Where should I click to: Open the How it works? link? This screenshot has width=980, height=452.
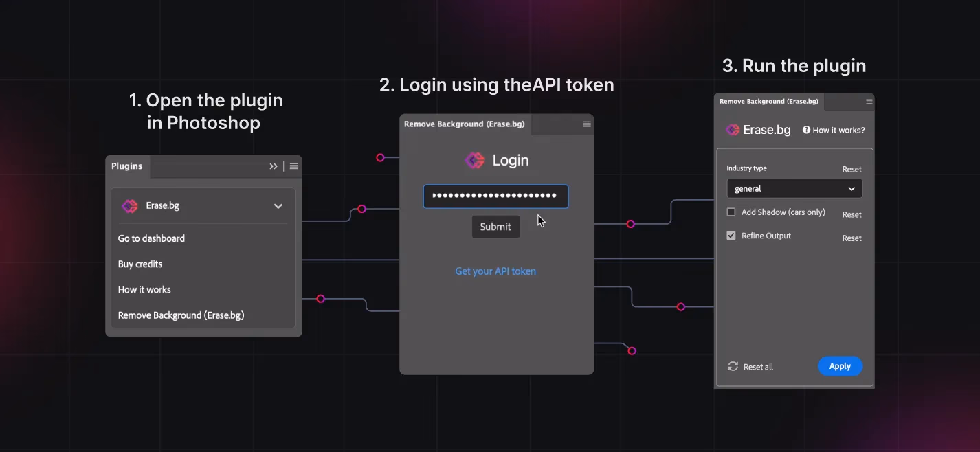(x=838, y=130)
